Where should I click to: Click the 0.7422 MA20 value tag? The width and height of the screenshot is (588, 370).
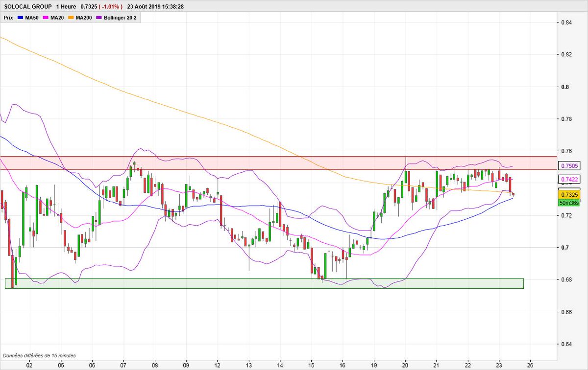tap(570, 180)
